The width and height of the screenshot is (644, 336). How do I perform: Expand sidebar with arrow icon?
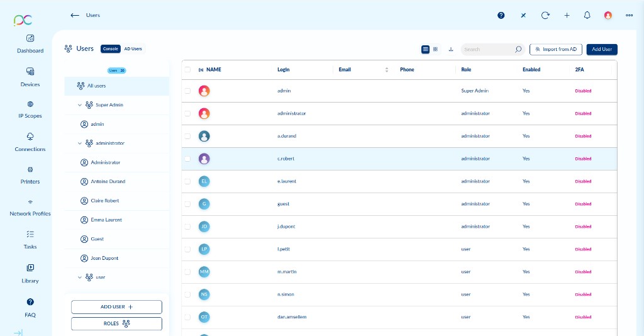pos(18,332)
